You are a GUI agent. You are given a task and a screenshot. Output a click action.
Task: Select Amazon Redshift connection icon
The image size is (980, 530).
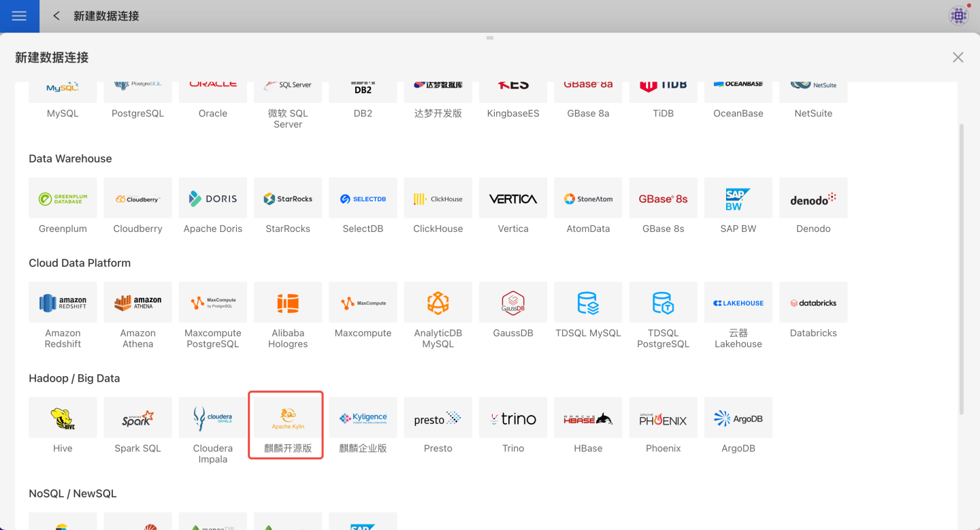point(63,303)
